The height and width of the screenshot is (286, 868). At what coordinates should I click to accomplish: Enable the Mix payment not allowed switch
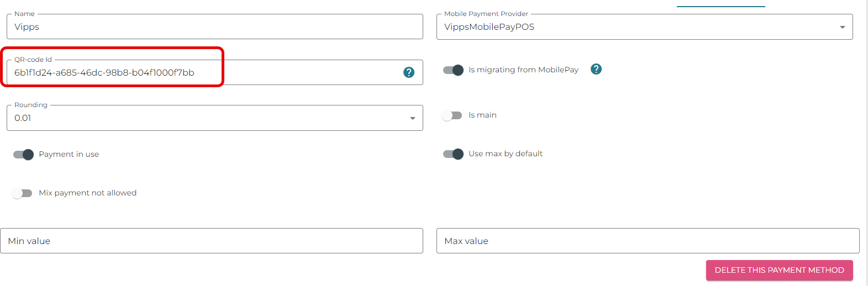pos(22,193)
